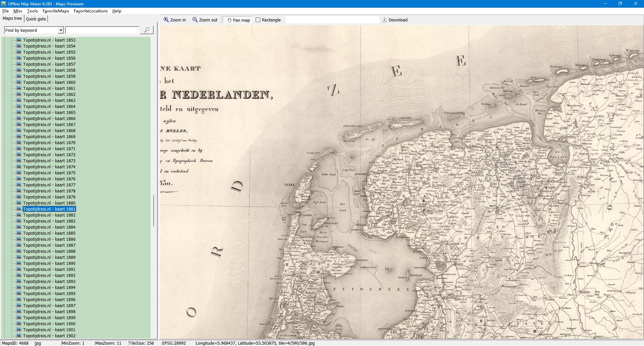
Task: Click the keyword search magnifier button
Action: click(x=147, y=30)
